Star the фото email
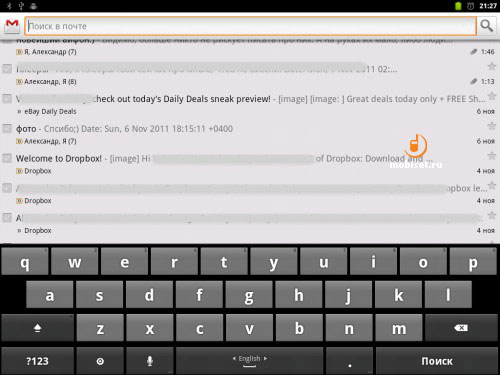This screenshot has height=375, width=500. pos(492,126)
